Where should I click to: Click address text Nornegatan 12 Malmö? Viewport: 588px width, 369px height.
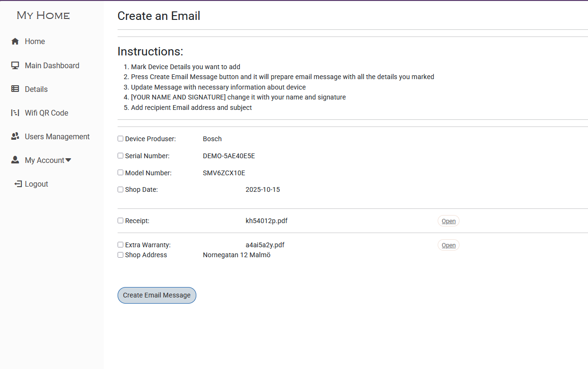[x=237, y=255]
